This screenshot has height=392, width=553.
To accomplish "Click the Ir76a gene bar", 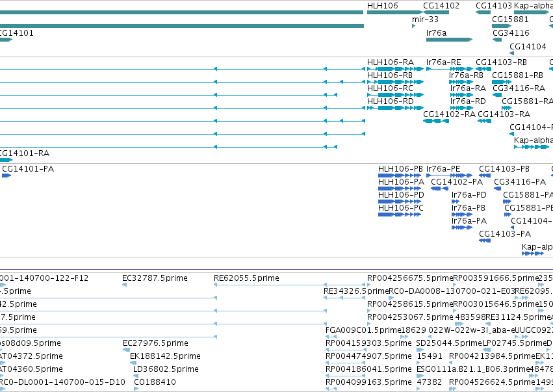I will 449,40.
